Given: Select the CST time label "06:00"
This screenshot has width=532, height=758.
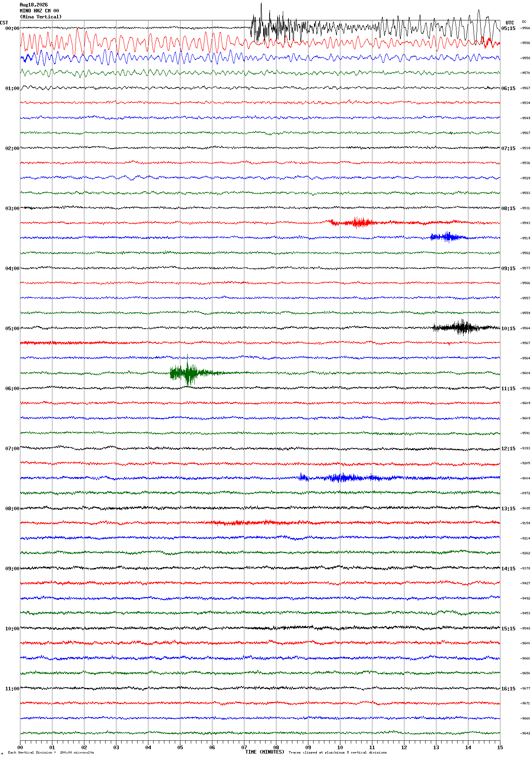Looking at the screenshot, I should click(x=12, y=389).
